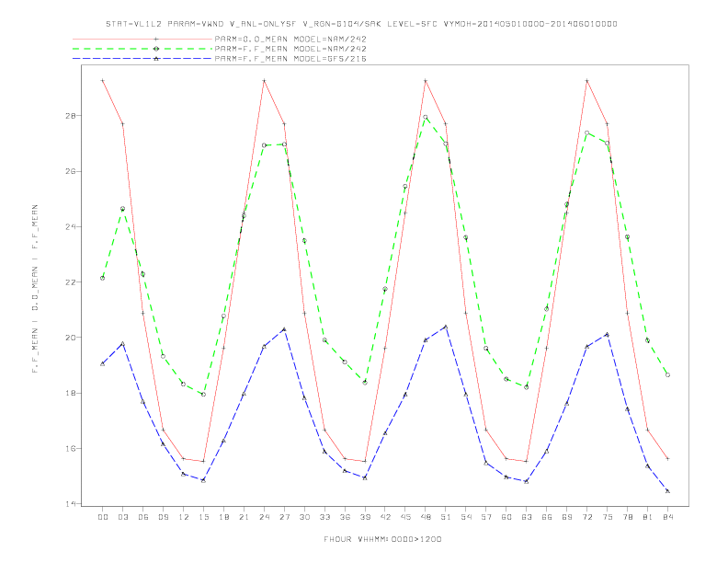Click x-axis tick label 06
The height and width of the screenshot is (563, 728).
(x=143, y=517)
